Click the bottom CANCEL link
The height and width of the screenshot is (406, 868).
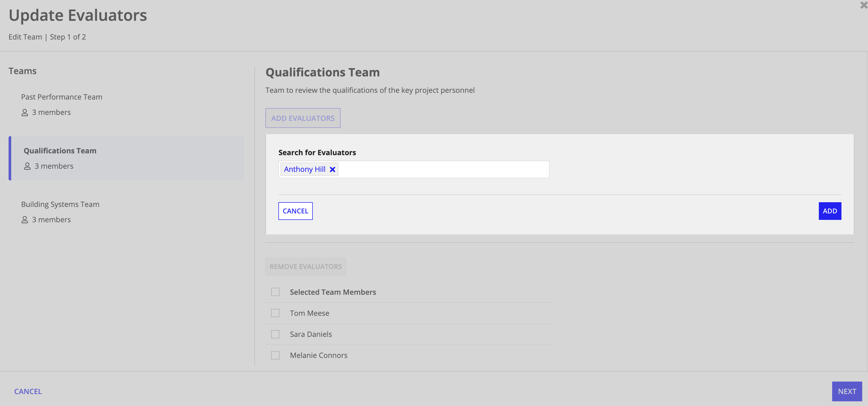(28, 391)
